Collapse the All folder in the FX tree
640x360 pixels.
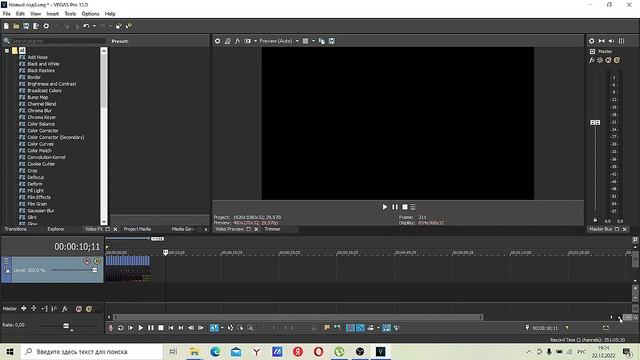pos(7,51)
